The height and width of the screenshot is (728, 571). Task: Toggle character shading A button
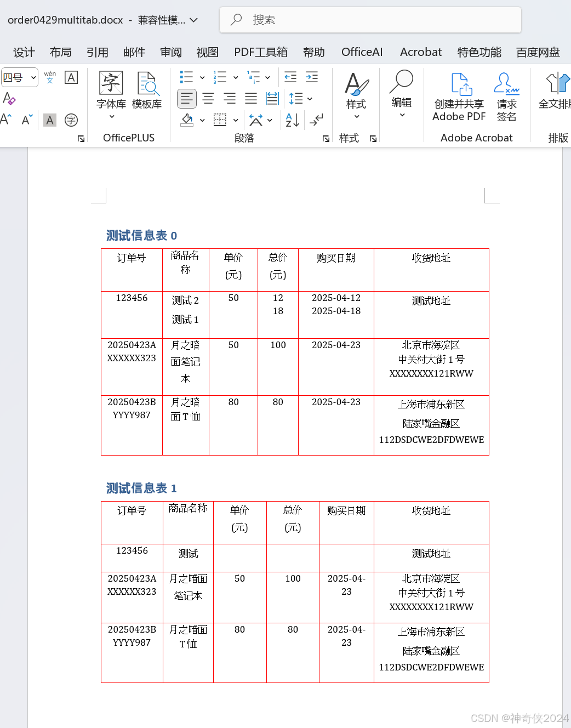tap(50, 120)
